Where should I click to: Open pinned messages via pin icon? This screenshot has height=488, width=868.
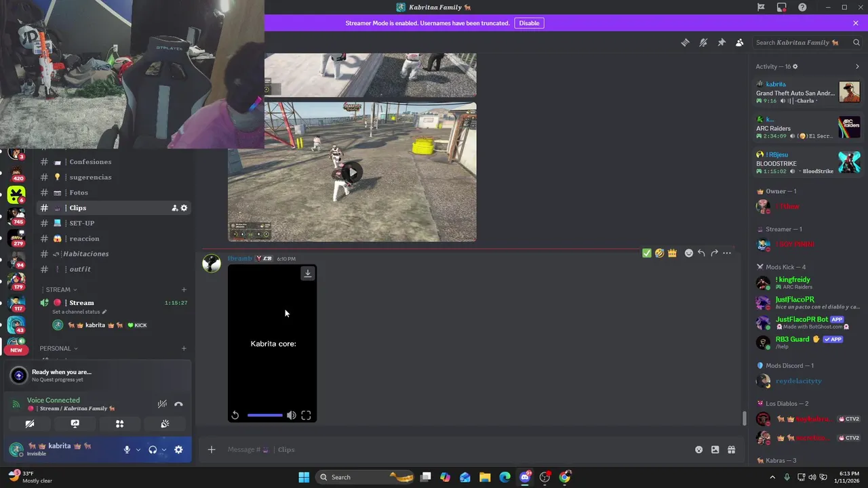coord(722,42)
